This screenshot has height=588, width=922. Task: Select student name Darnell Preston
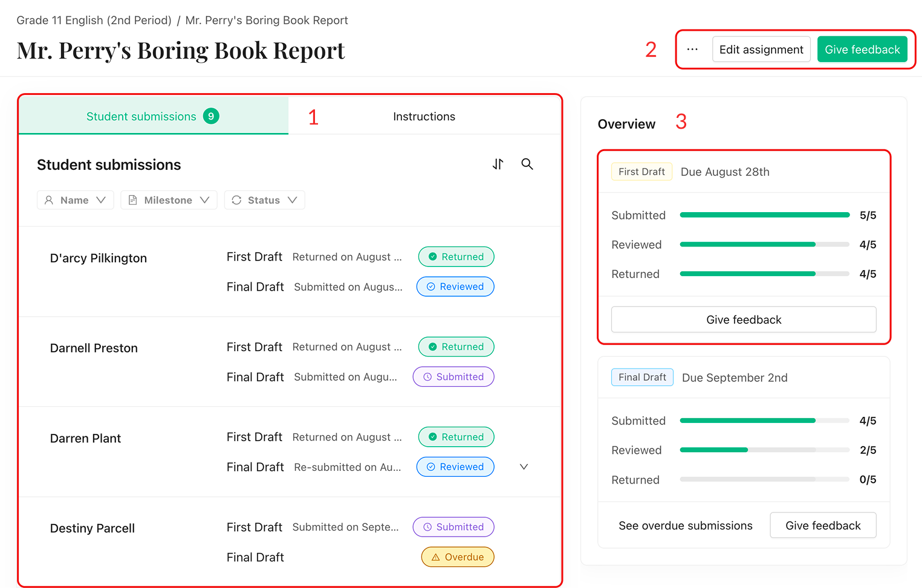[x=94, y=348]
